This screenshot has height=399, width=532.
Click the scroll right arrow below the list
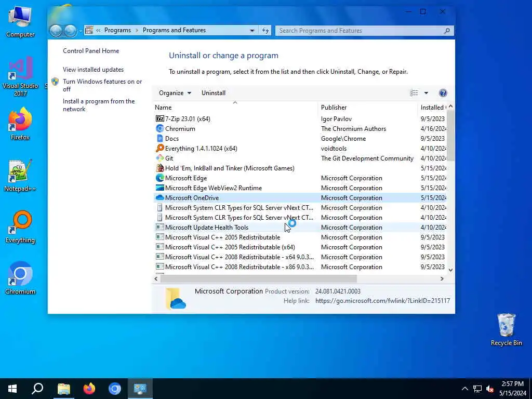tap(442, 278)
